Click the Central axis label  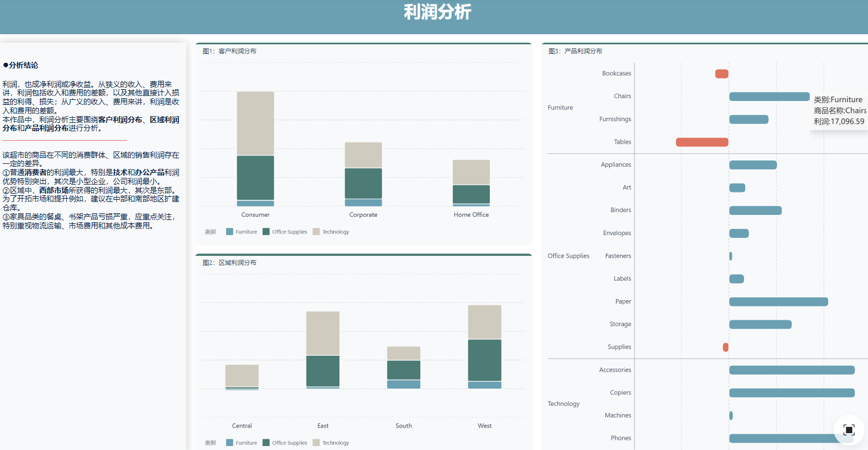[x=242, y=426]
